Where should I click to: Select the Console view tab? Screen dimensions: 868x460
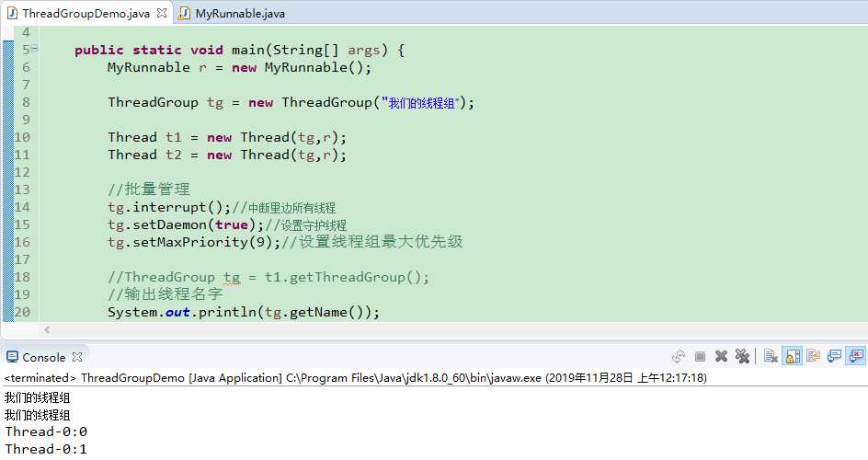(x=44, y=358)
